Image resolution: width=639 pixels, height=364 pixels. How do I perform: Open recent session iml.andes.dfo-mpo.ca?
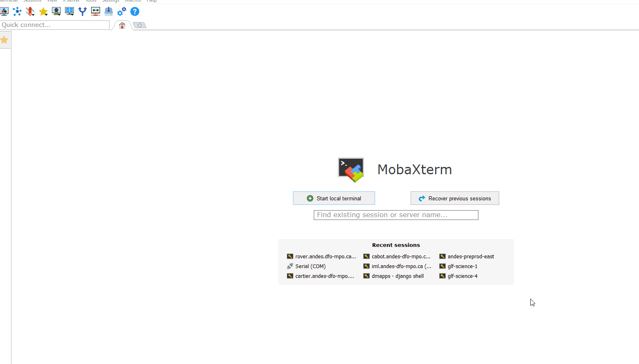(x=398, y=266)
